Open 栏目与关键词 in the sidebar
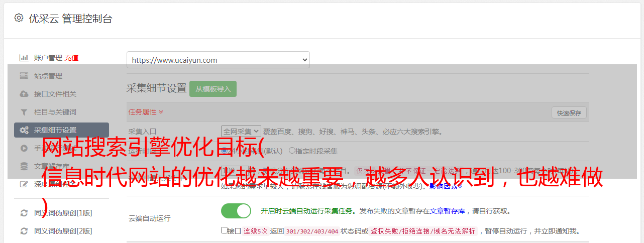The image size is (644, 243). coord(55,112)
